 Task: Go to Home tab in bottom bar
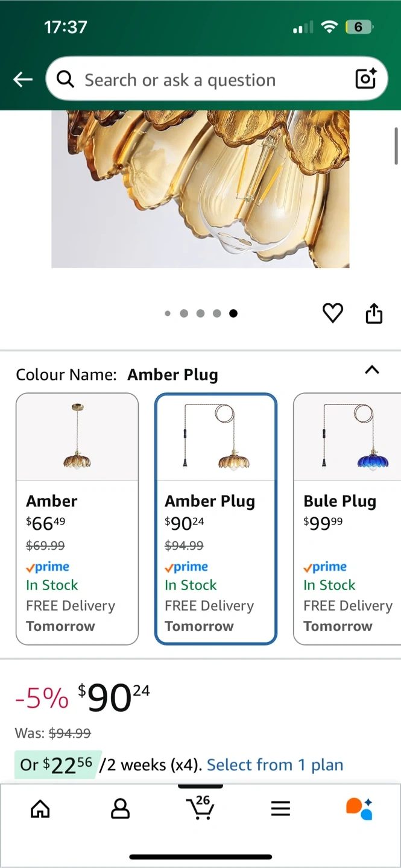[x=40, y=809]
